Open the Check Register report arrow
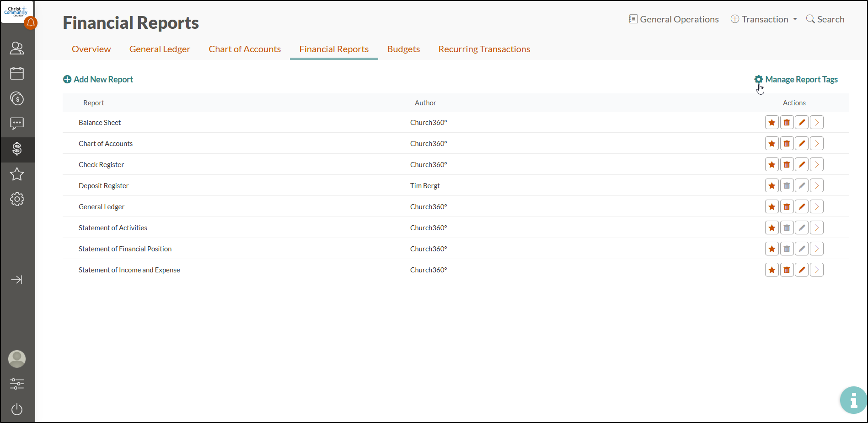Image resolution: width=868 pixels, height=423 pixels. pos(817,165)
